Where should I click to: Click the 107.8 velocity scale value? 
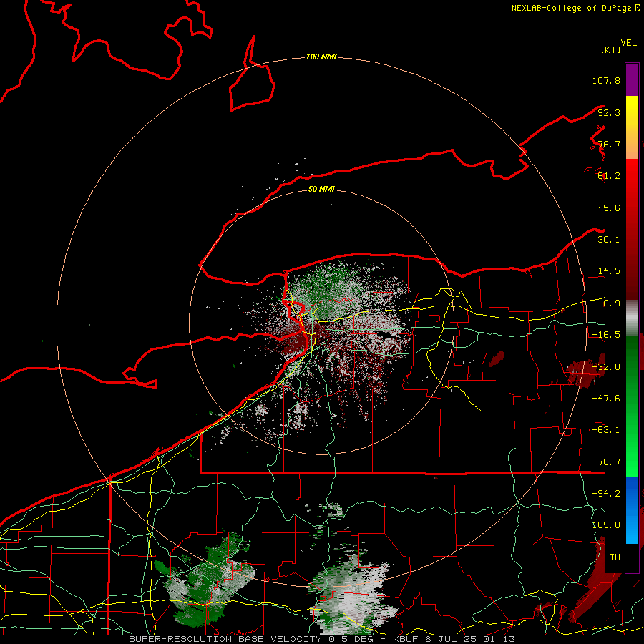606,80
